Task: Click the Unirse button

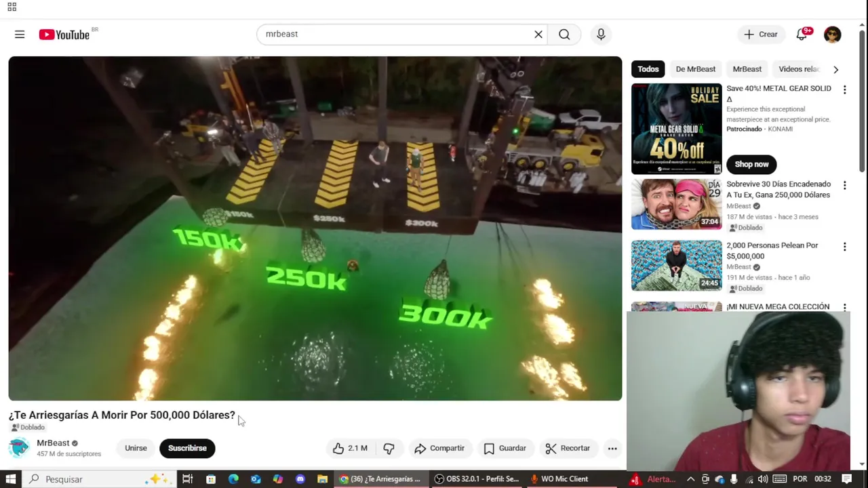Action: point(136,448)
